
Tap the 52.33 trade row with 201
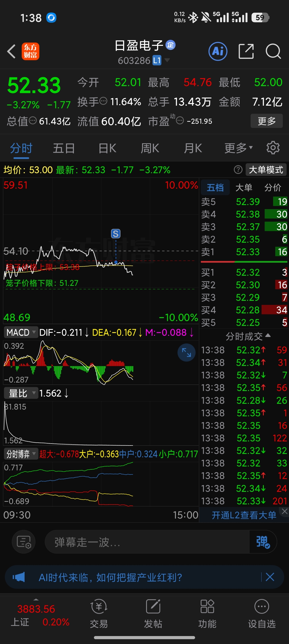244,501
